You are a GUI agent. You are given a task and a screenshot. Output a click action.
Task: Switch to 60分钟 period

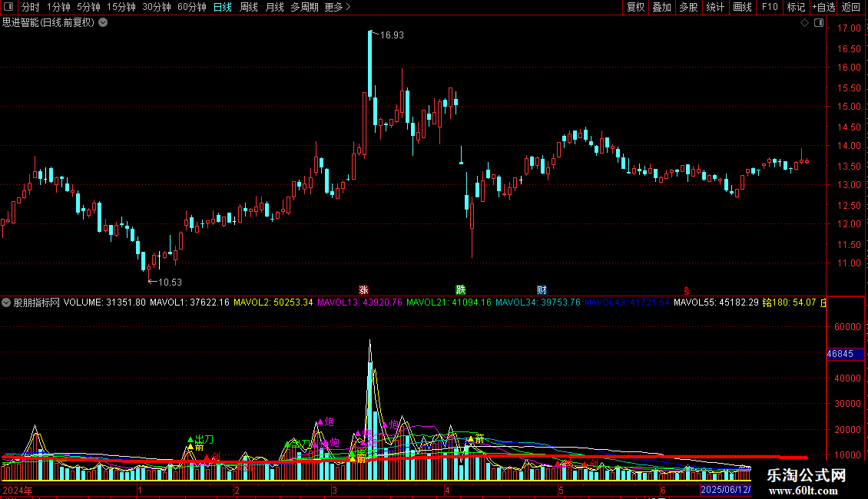(192, 7)
